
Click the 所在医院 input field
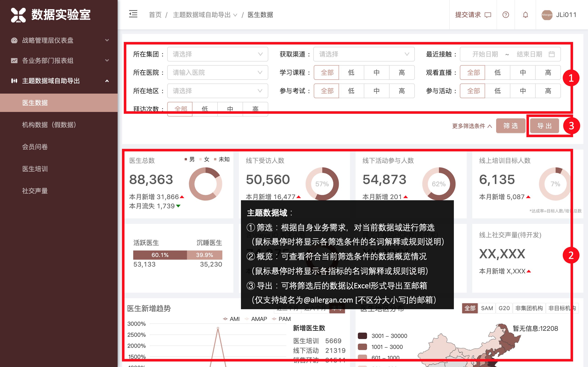(x=218, y=72)
